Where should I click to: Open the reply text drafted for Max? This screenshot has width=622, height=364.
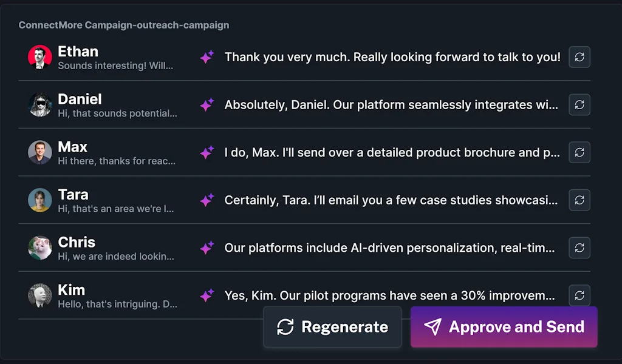[392, 152]
